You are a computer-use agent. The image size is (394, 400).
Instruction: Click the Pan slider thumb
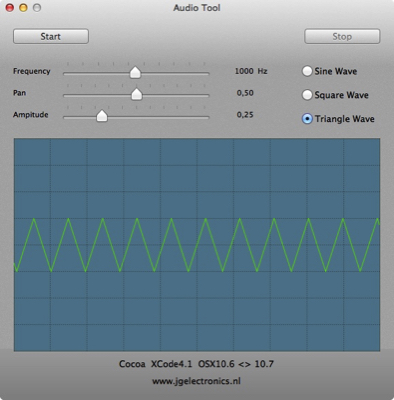(136, 94)
